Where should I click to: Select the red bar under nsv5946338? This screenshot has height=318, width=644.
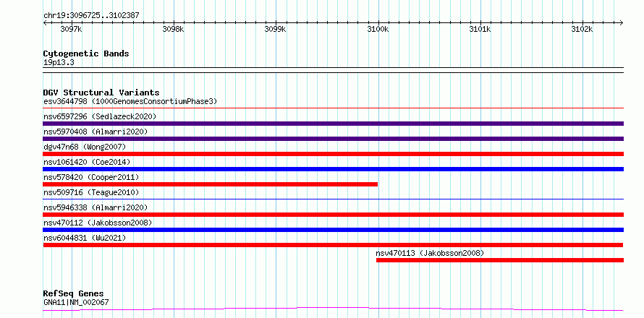(333, 215)
